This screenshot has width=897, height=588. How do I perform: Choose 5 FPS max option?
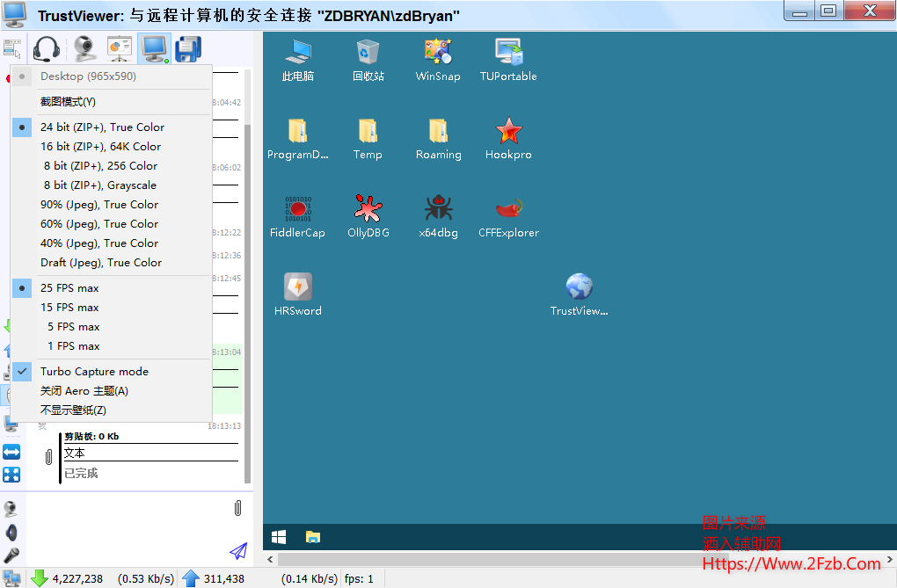coord(112,327)
